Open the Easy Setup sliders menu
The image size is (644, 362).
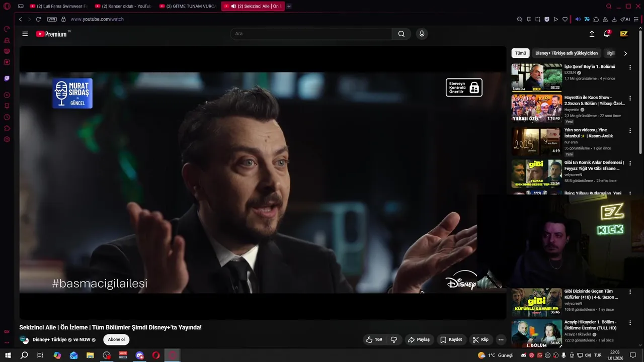636,19
